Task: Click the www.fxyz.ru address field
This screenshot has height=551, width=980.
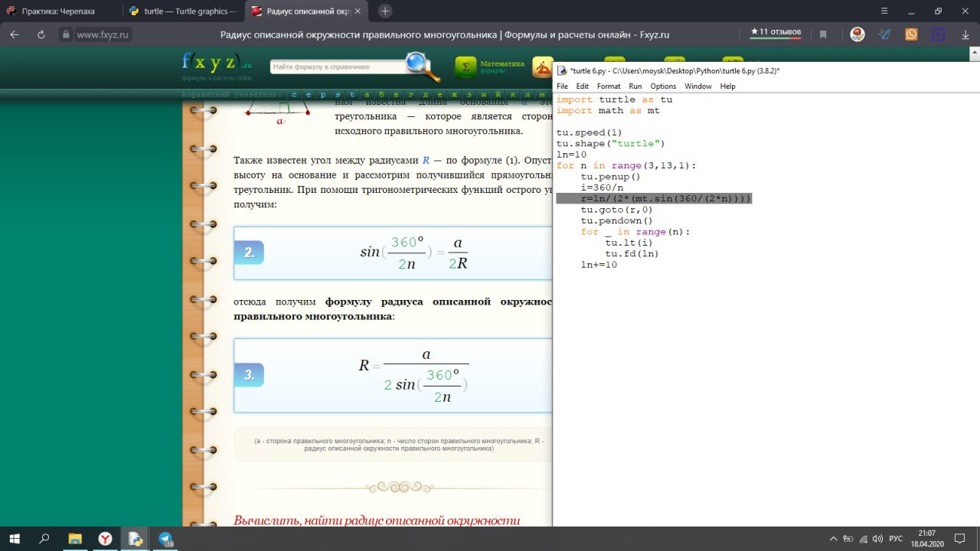Action: click(x=104, y=34)
